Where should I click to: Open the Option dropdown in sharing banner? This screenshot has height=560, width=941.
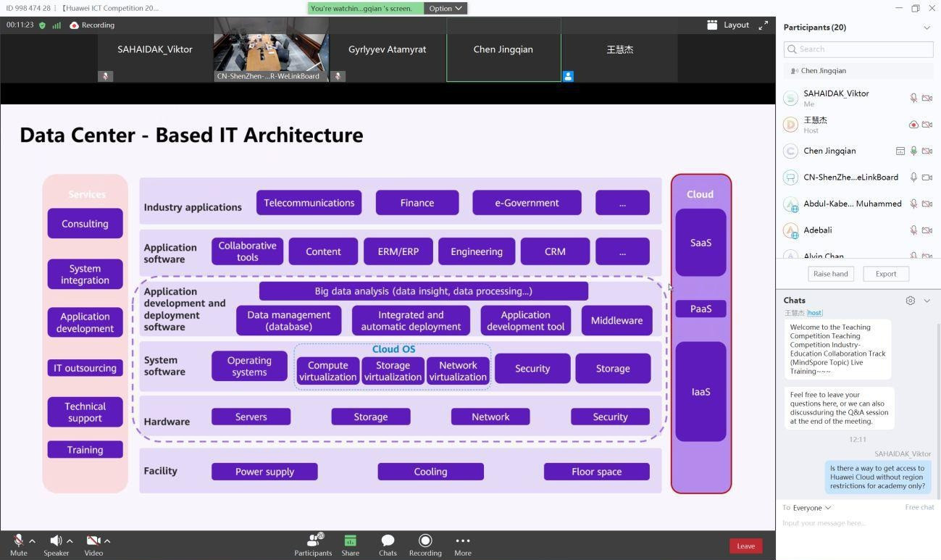445,9
